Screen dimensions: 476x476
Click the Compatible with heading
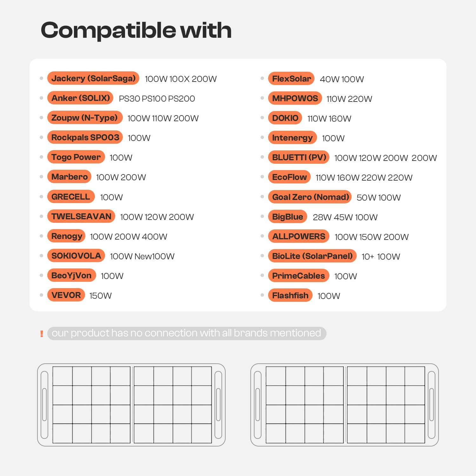click(136, 31)
